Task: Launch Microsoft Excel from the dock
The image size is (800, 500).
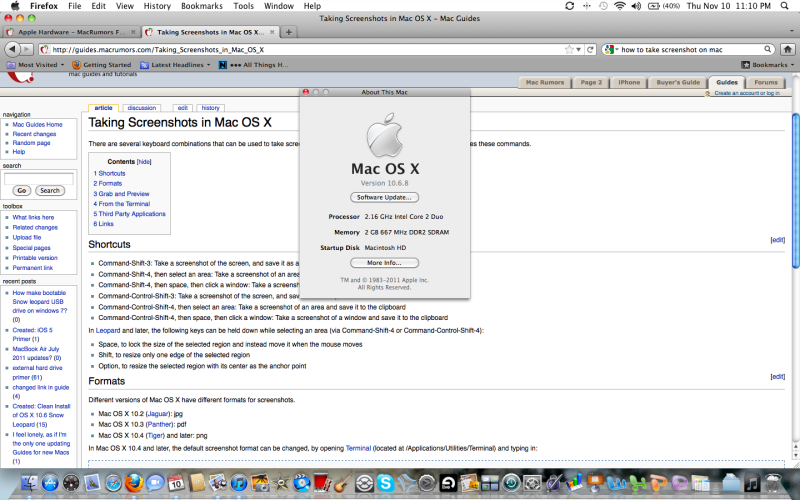Action: point(637,483)
